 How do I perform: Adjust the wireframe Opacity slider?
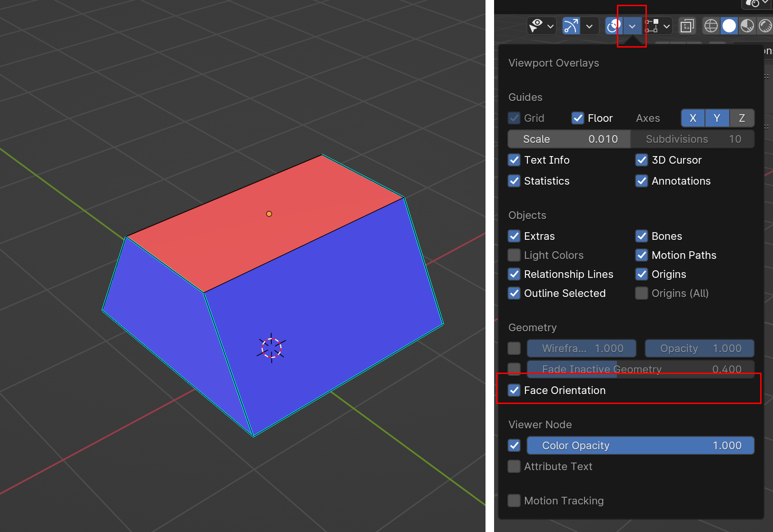coord(700,348)
